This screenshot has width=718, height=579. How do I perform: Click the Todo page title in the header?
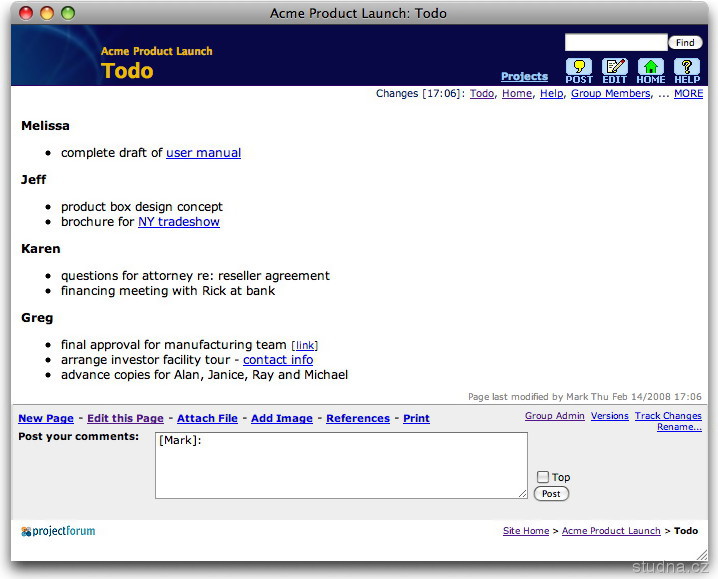click(x=127, y=71)
